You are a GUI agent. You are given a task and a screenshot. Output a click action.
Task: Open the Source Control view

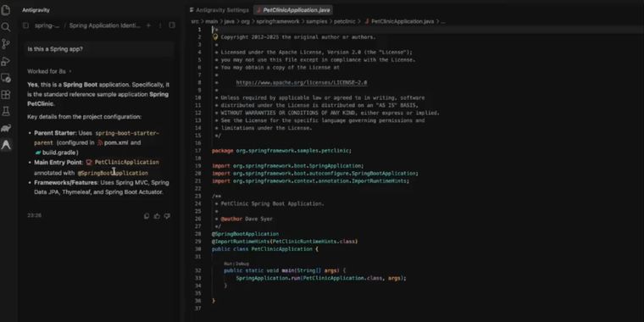pyautogui.click(x=6, y=44)
